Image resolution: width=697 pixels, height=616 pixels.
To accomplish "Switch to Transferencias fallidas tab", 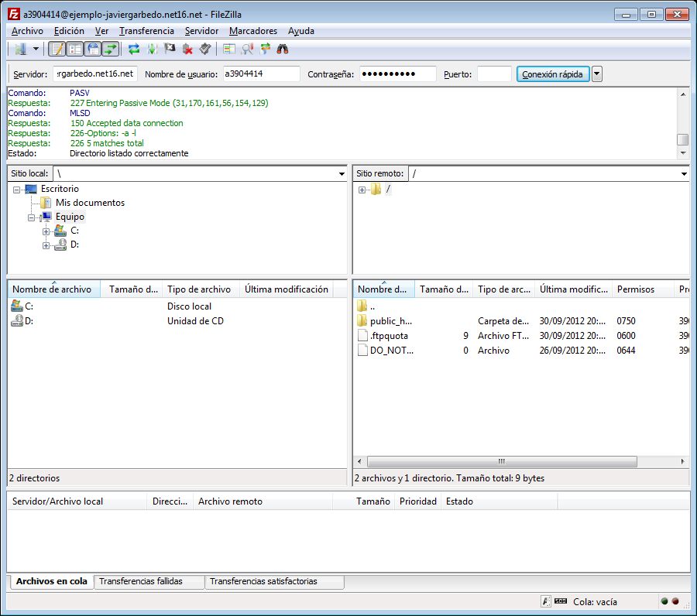I will tap(141, 581).
